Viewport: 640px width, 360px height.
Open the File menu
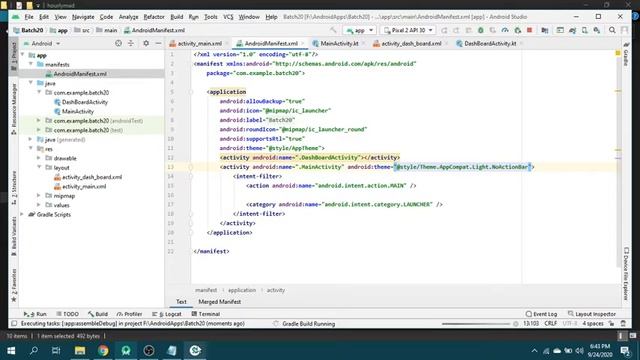click(x=29, y=17)
